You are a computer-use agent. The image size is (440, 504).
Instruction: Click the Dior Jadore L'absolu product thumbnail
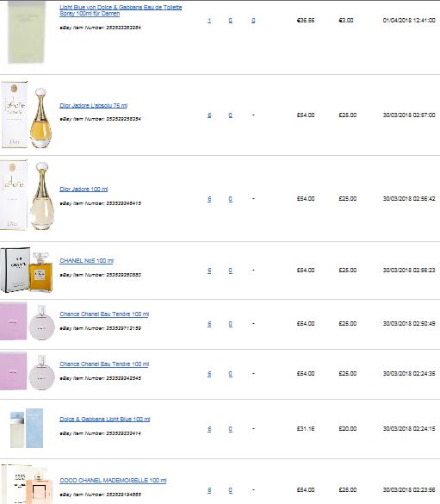pyautogui.click(x=27, y=115)
